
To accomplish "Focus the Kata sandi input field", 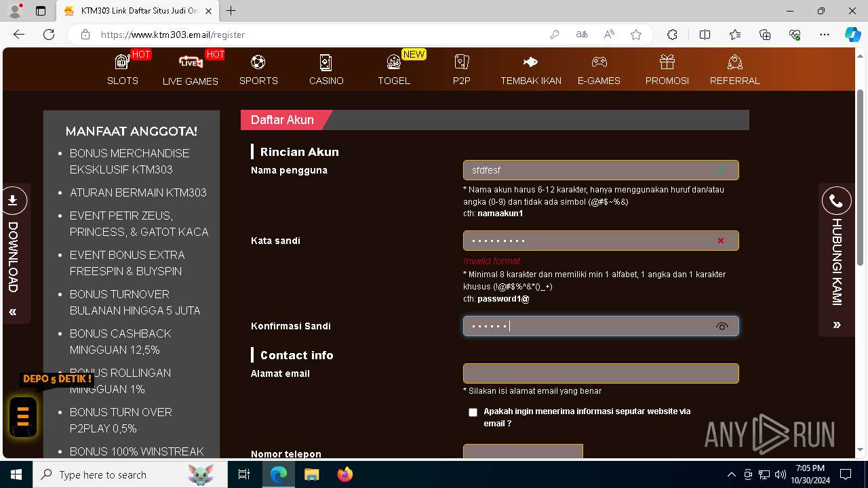I will click(601, 241).
